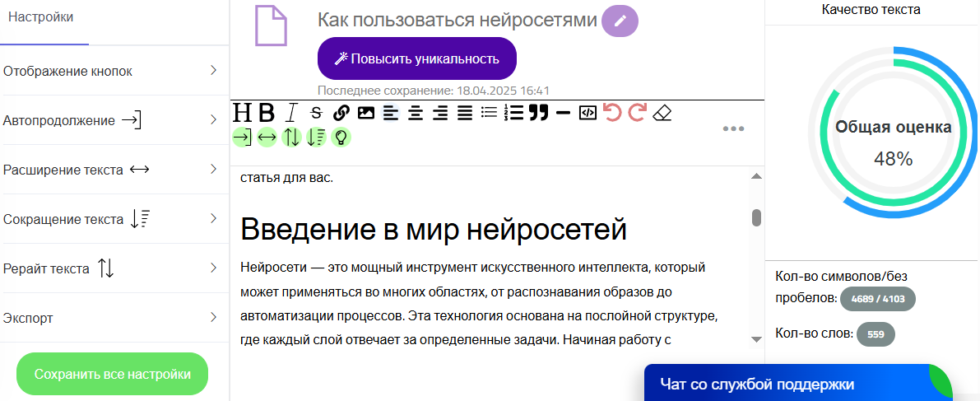
Task: Click the 4689 / 4103 character count badge
Action: point(877,300)
